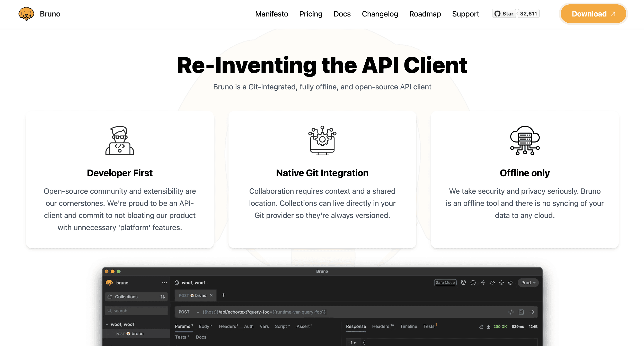
Task: Click the runner icon in toolbar
Action: tap(483, 283)
